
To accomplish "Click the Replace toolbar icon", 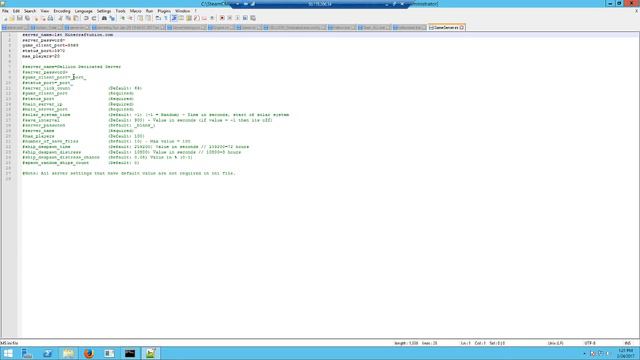I will (x=112, y=18).
